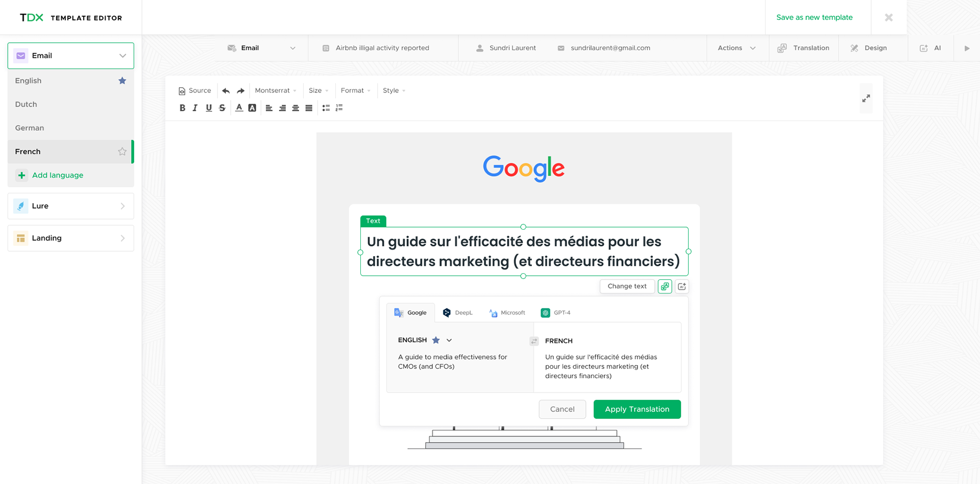The image size is (980, 484).
Task: Toggle bold formatting
Action: pyautogui.click(x=182, y=108)
